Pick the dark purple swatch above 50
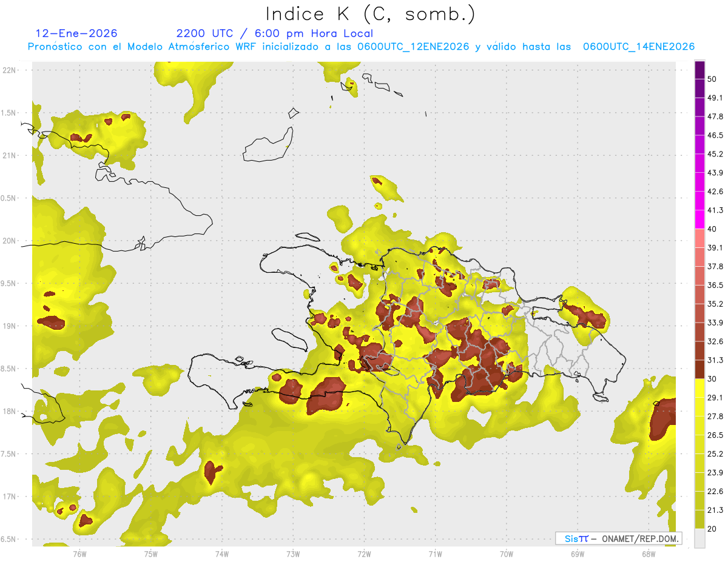Viewport: 728px width, 562px height. tap(699, 70)
